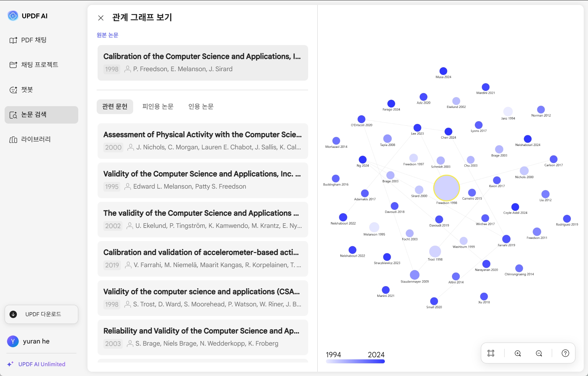This screenshot has height=376, width=588.
Task: Click the Norman 2012 graph node
Action: tap(541, 109)
